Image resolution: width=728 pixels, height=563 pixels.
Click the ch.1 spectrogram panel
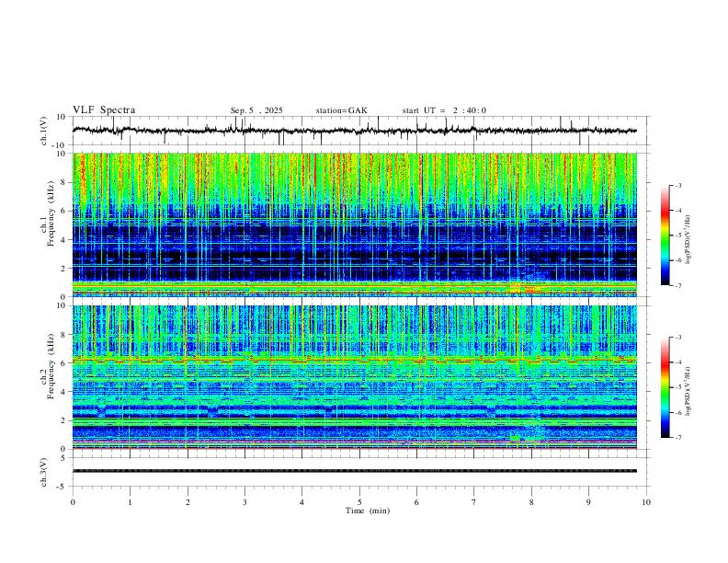pyautogui.click(x=354, y=224)
